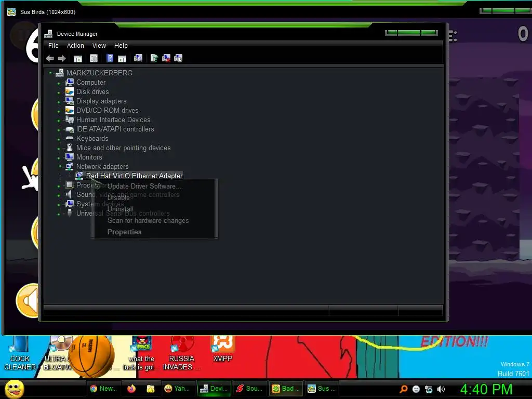Open the XMPP desktop shortcut
Viewport: 532px width, 399px height.
click(222, 350)
